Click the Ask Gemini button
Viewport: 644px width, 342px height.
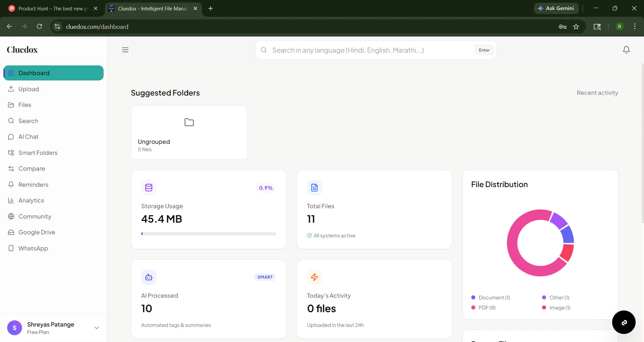tap(556, 8)
